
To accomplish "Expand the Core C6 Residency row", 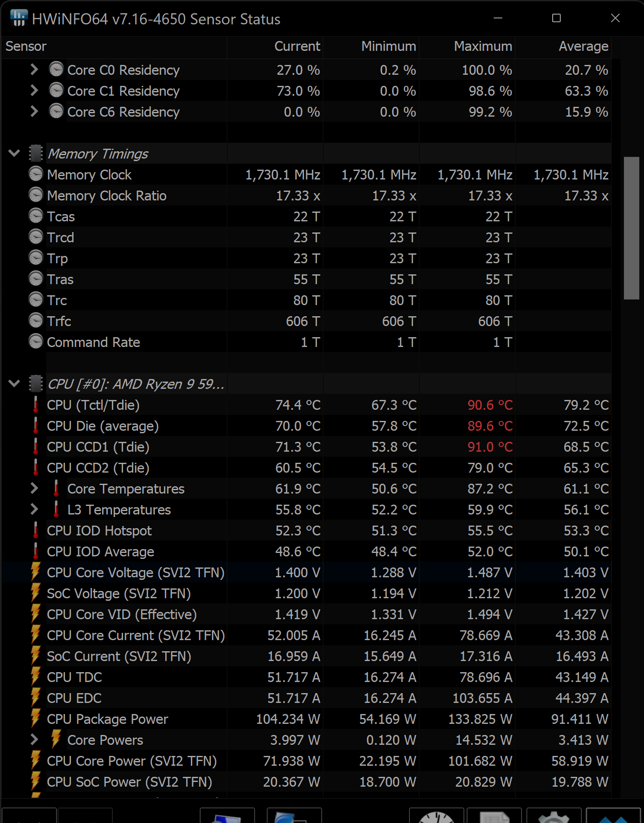I will (34, 112).
